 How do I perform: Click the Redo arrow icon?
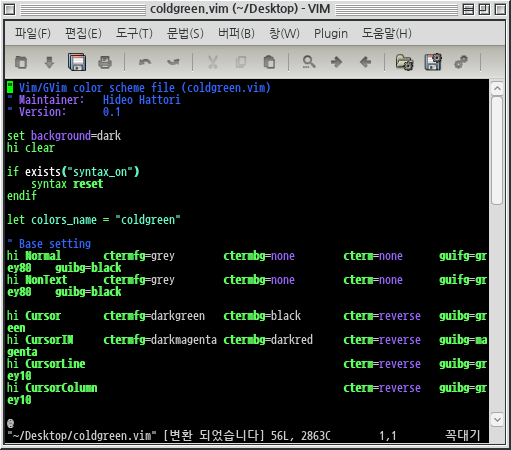[173, 62]
